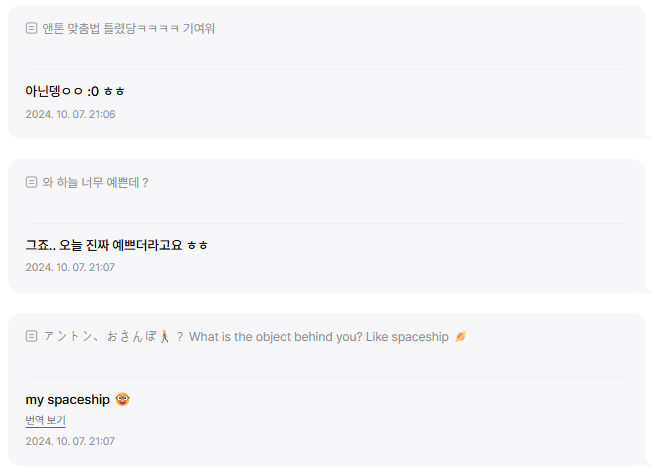Click the 'my spaceship' reply text
Viewport: 662px width, 473px height.
pyautogui.click(x=68, y=399)
